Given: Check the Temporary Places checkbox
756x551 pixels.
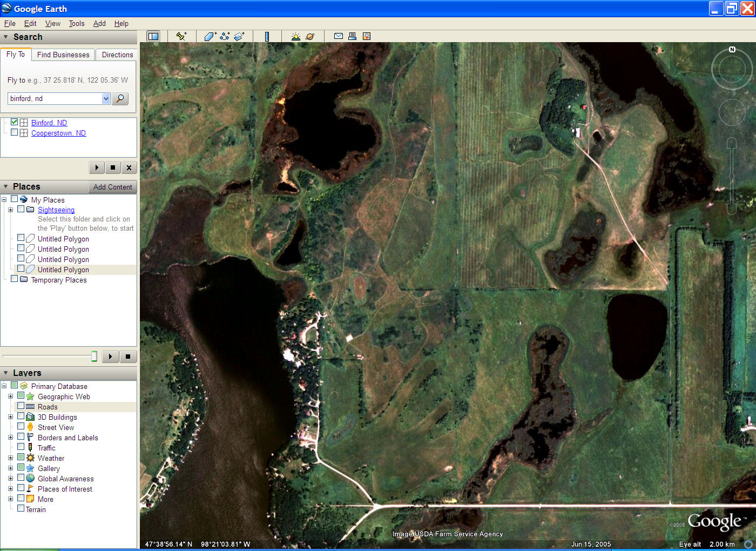Looking at the screenshot, I should (15, 279).
